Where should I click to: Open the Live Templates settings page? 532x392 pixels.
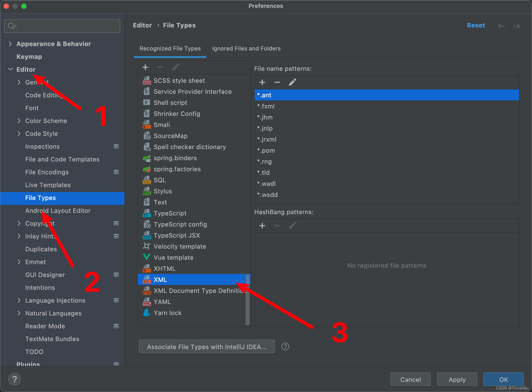click(x=48, y=185)
